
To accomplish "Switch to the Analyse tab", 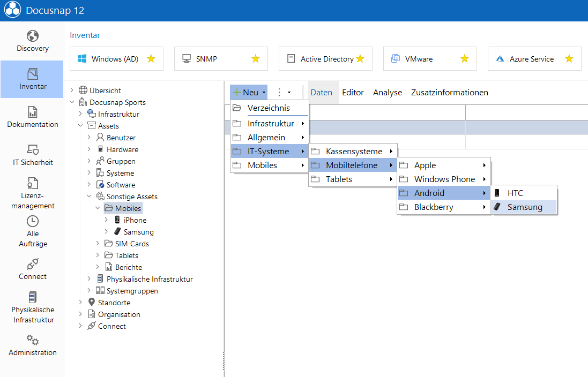I will pos(388,92).
